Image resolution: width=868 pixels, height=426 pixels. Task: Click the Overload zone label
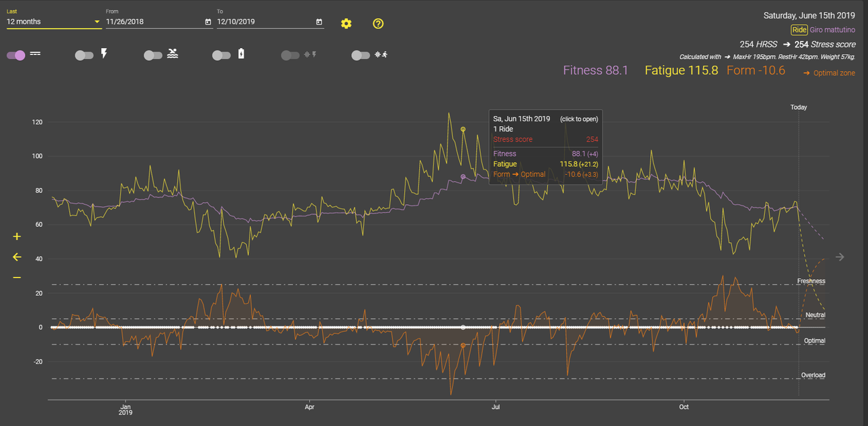(x=813, y=375)
